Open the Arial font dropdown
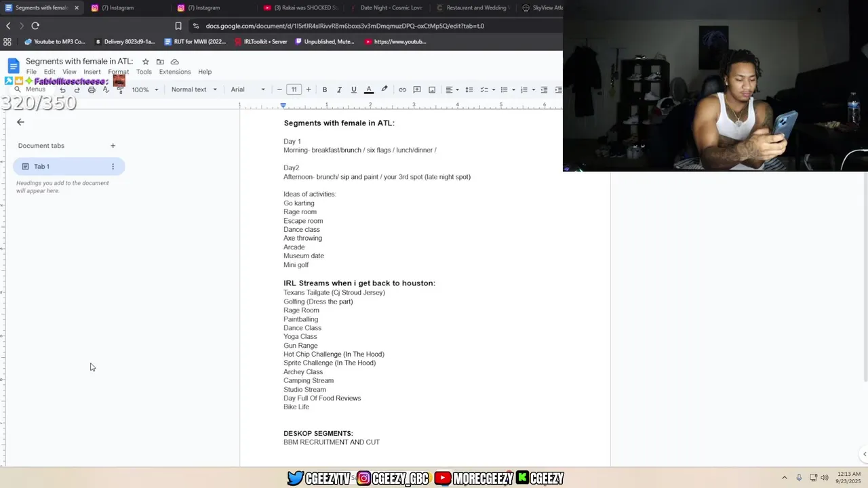 coord(248,89)
